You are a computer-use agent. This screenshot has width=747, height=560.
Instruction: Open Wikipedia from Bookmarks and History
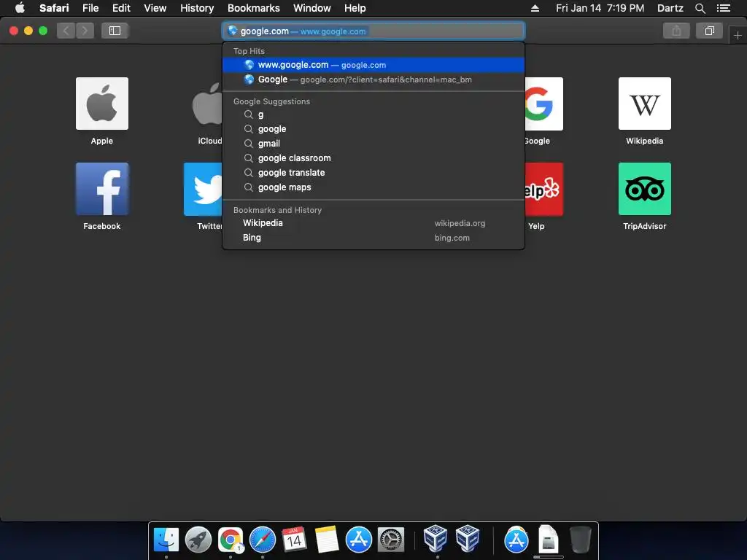373,223
